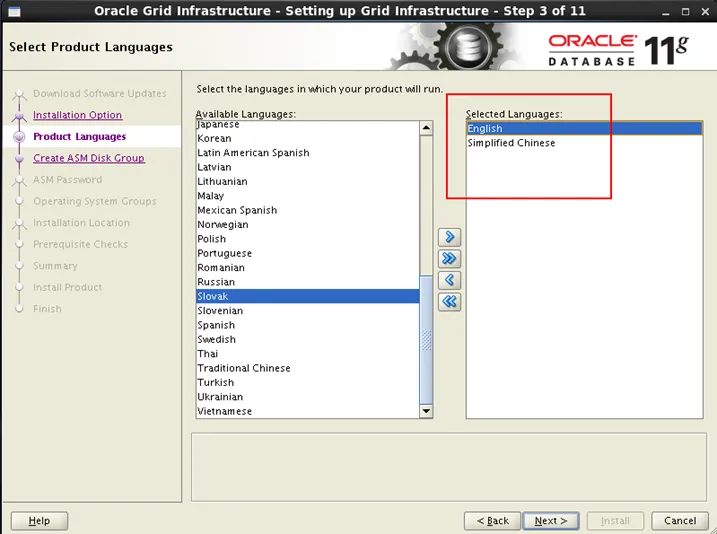Select Turkish in the list
This screenshot has width=717, height=534.
coord(308,383)
